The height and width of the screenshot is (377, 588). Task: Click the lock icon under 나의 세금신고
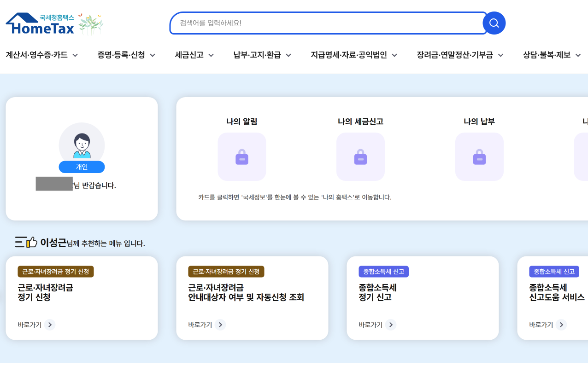pyautogui.click(x=360, y=157)
